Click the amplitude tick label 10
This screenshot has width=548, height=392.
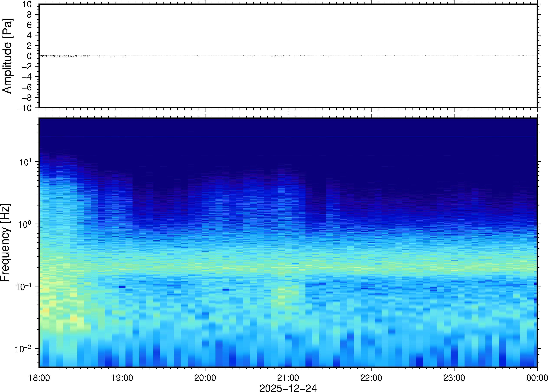(27, 4)
